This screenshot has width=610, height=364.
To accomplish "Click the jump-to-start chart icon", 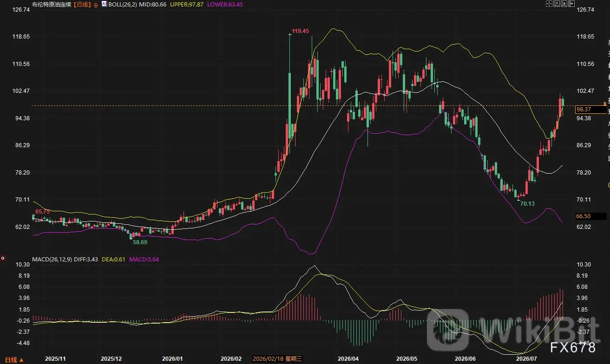I will 556,4.
